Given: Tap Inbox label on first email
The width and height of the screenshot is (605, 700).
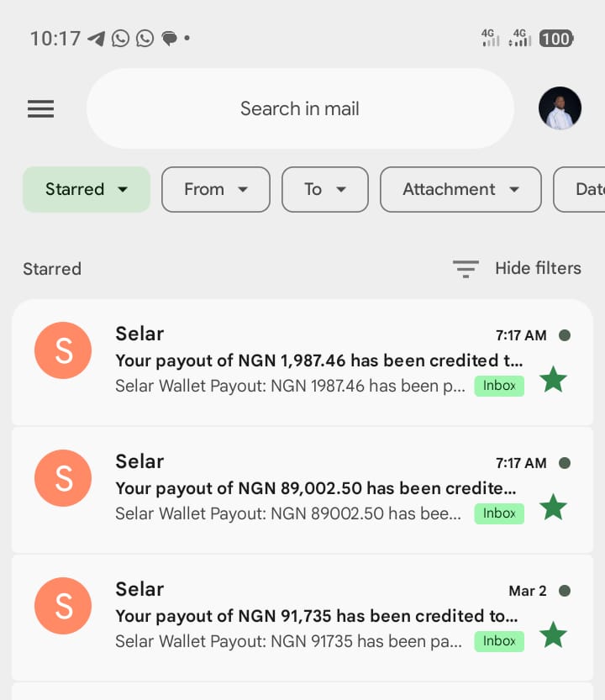Looking at the screenshot, I should (499, 386).
